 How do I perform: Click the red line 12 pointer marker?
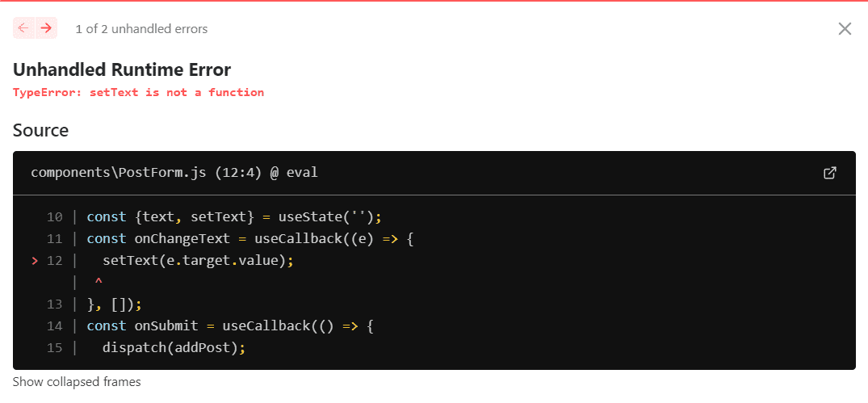34,261
